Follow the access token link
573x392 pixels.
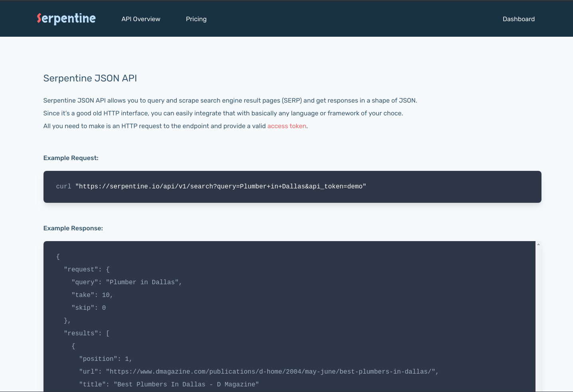[287, 126]
